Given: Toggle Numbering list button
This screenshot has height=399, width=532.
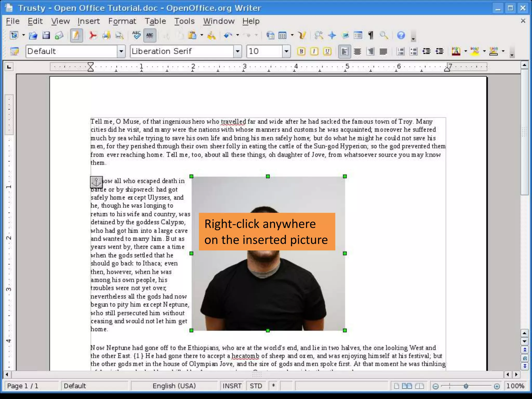Looking at the screenshot, I should point(401,51).
